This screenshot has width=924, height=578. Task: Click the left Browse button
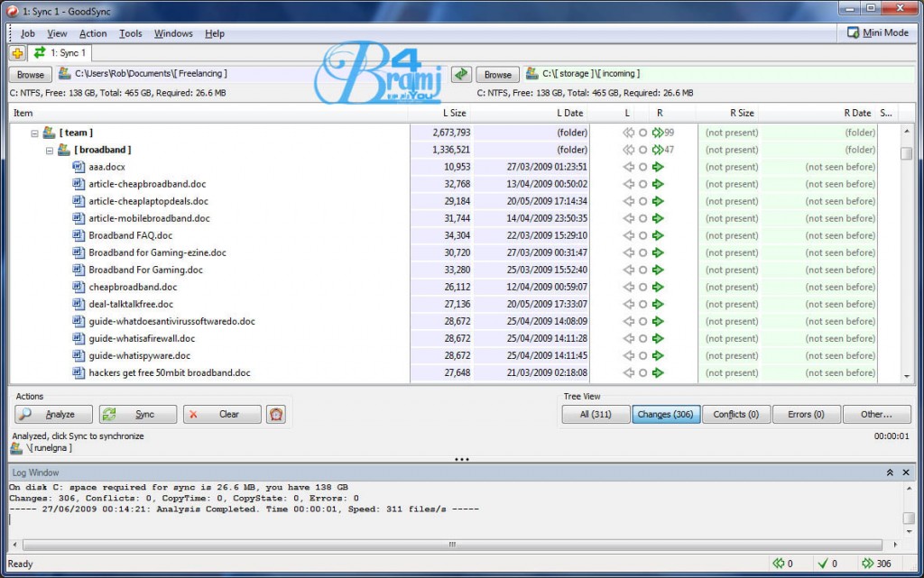point(31,75)
